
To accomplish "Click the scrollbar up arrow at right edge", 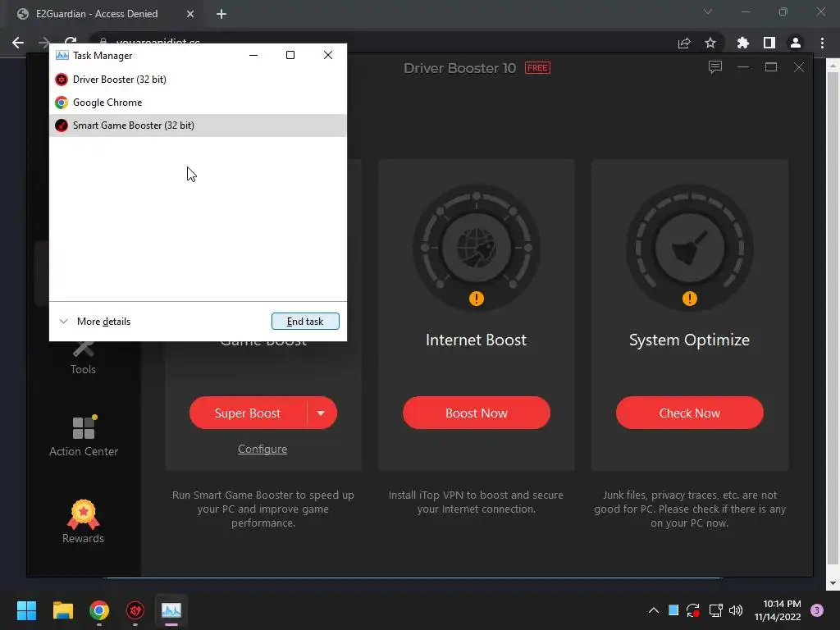I will [833, 66].
